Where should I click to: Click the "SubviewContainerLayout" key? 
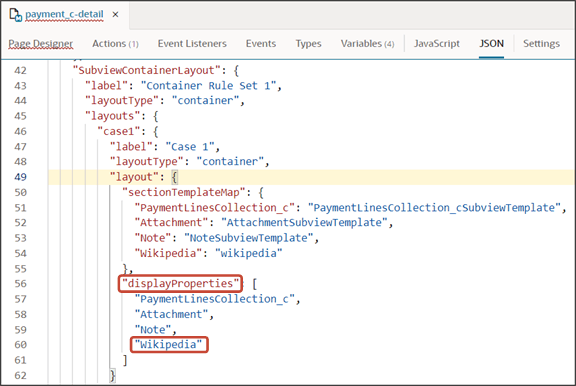tap(147, 70)
